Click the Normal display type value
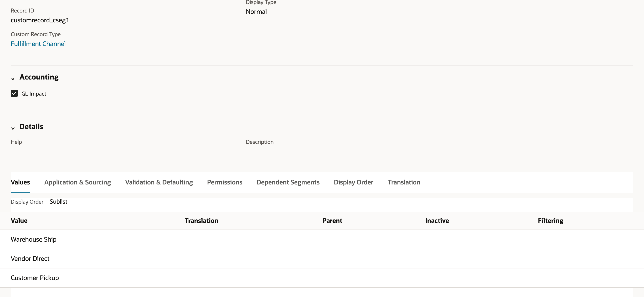Screen dimensions: 644x297 tap(256, 11)
